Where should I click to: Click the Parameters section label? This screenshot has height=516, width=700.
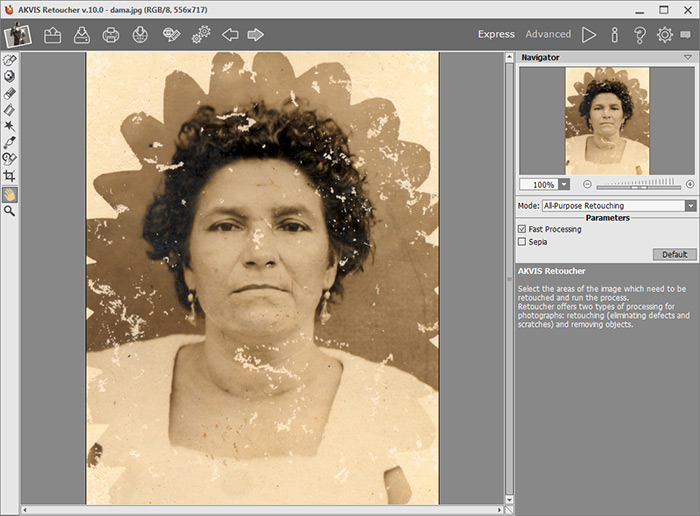point(608,218)
